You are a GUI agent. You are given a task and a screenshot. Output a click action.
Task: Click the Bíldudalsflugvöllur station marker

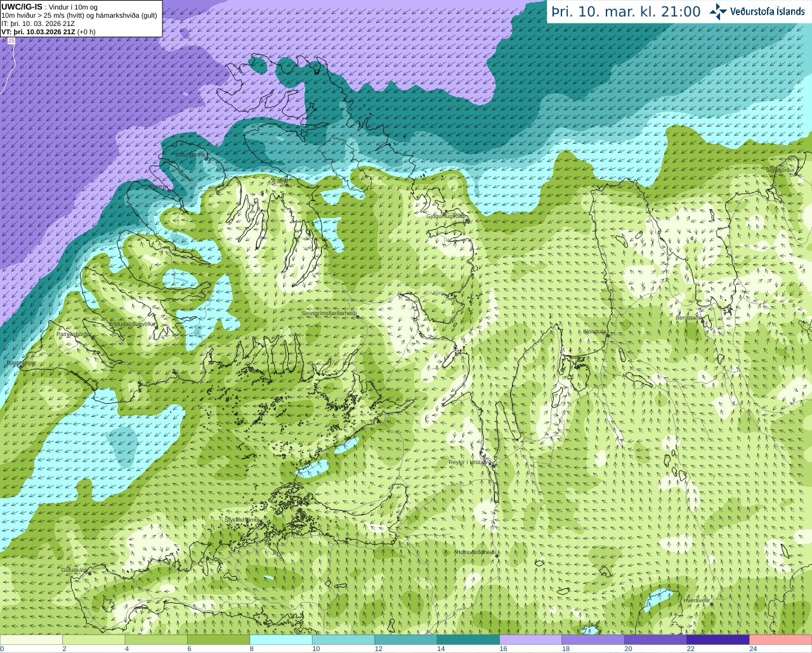pyautogui.click(x=157, y=328)
